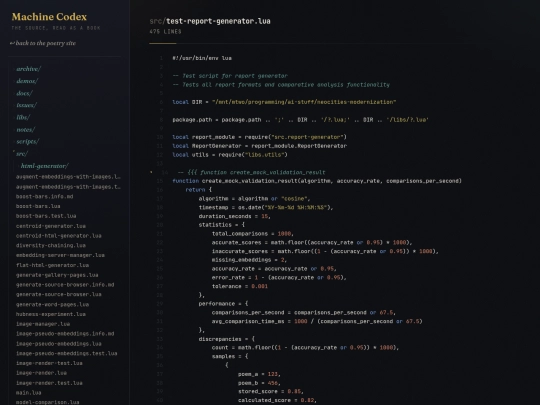Image resolution: width=540 pixels, height=405 pixels.
Task: Click the 'missing_embeddings = 2' line
Action: pyautogui.click(x=249, y=260)
